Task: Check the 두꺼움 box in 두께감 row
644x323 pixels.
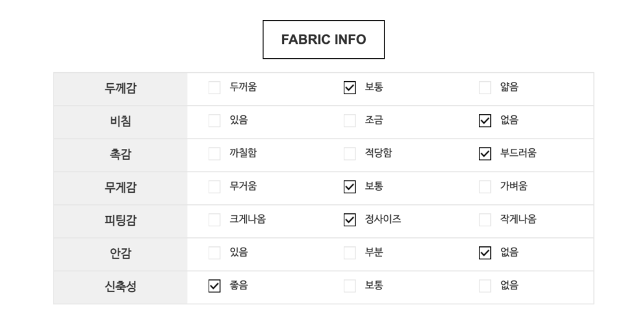Action: click(x=214, y=88)
